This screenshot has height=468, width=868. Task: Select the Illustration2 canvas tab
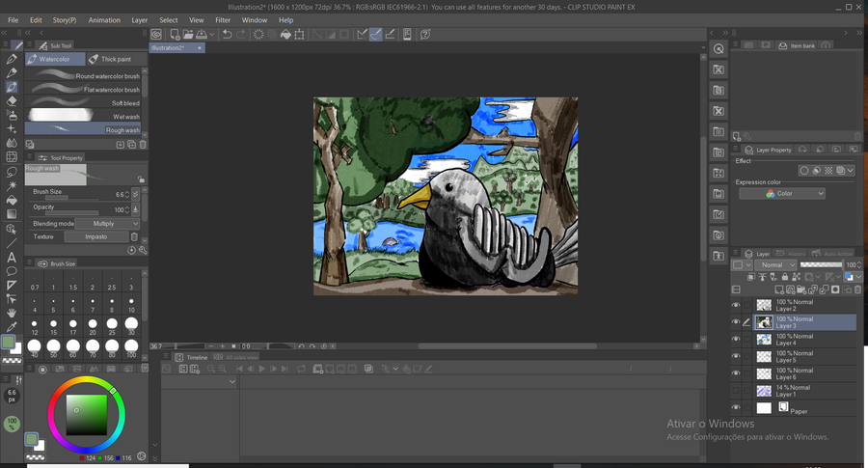coord(176,47)
